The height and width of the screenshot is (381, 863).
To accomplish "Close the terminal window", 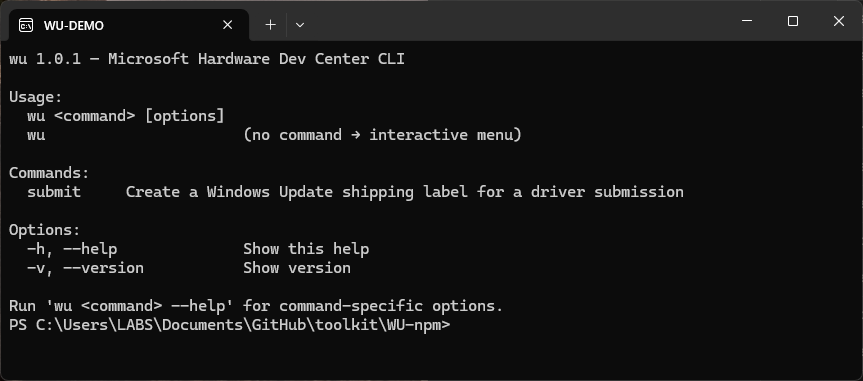I will 839,21.
